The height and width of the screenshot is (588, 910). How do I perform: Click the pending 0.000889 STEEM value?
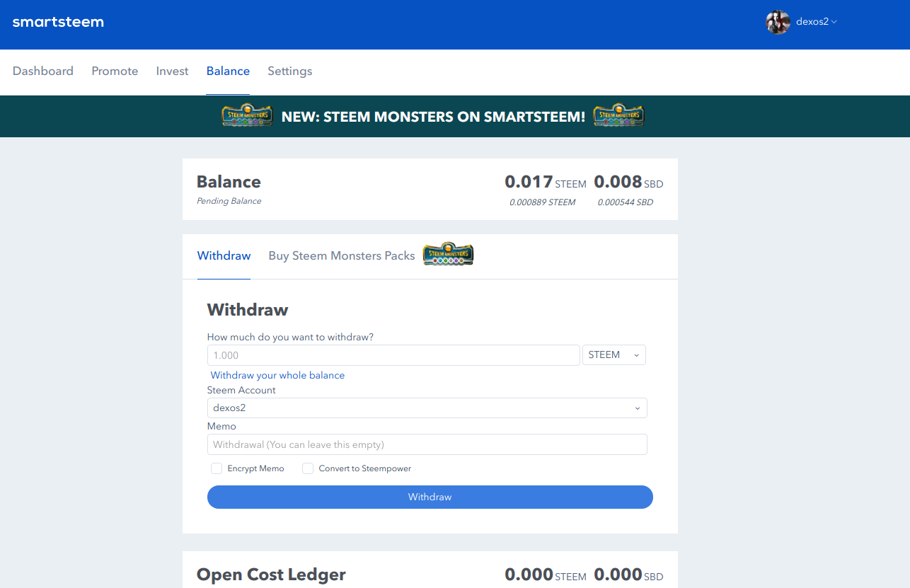(542, 202)
